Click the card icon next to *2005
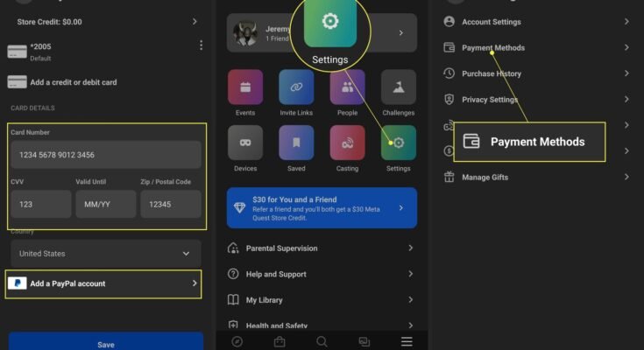The width and height of the screenshot is (644, 350). [x=18, y=52]
